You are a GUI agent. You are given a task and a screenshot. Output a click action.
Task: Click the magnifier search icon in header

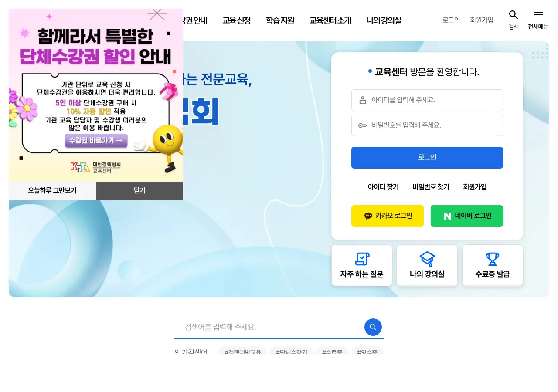click(514, 15)
